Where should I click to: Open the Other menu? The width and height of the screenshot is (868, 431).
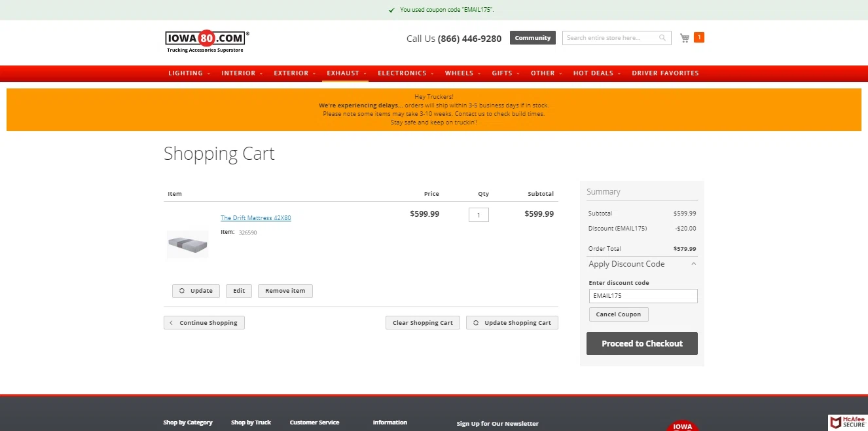click(546, 73)
